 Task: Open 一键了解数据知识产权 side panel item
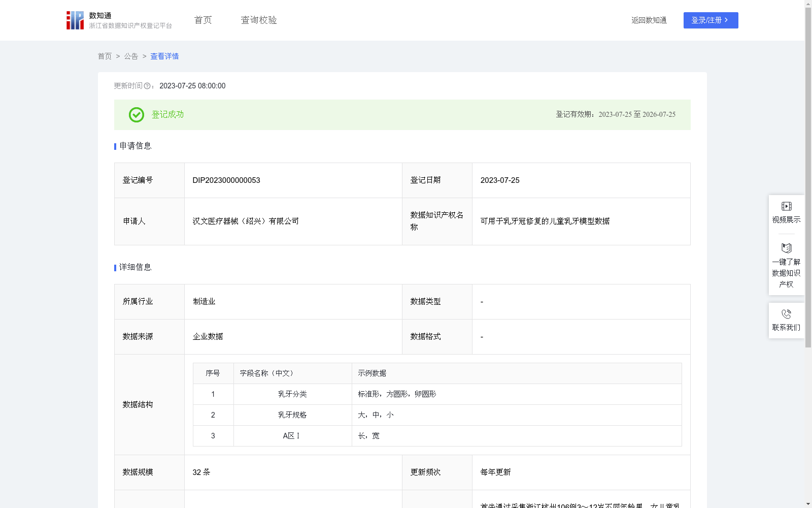click(x=786, y=266)
